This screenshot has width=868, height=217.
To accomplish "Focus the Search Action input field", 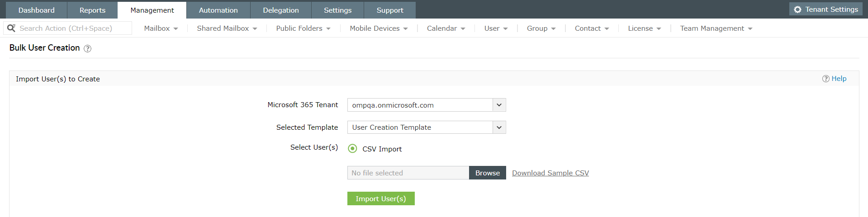I will (72, 28).
